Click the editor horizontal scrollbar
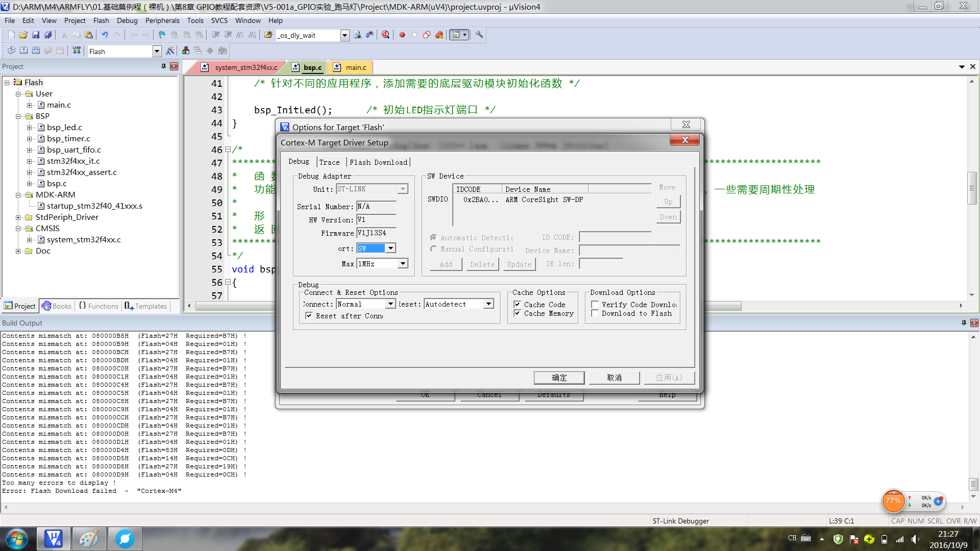Image resolution: width=980 pixels, height=551 pixels. (x=574, y=306)
